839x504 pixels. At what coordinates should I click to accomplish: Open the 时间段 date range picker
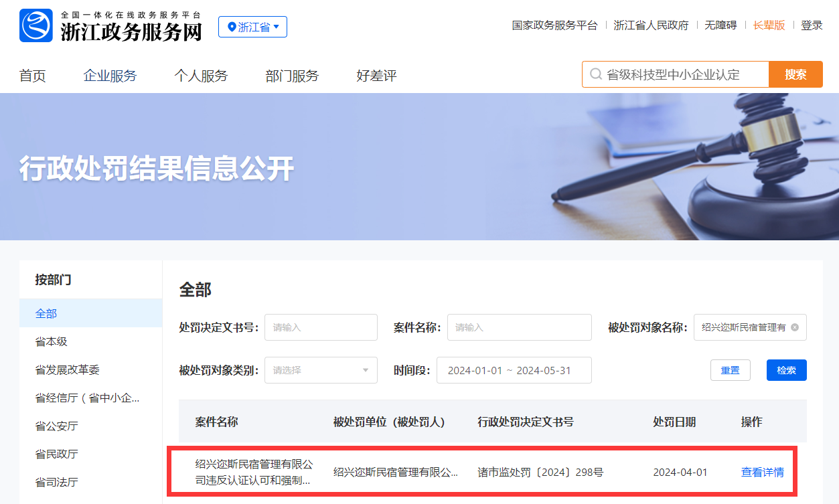coord(514,370)
